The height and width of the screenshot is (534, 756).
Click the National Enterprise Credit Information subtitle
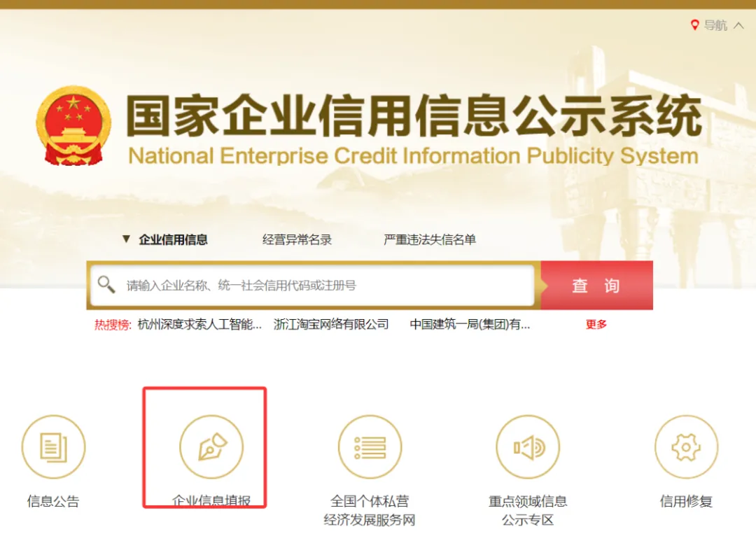pos(413,155)
